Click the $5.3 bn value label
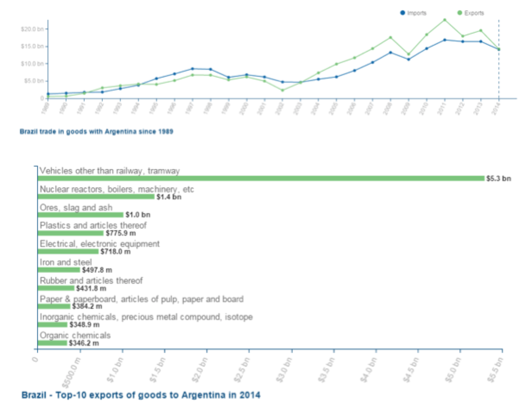 (498, 178)
